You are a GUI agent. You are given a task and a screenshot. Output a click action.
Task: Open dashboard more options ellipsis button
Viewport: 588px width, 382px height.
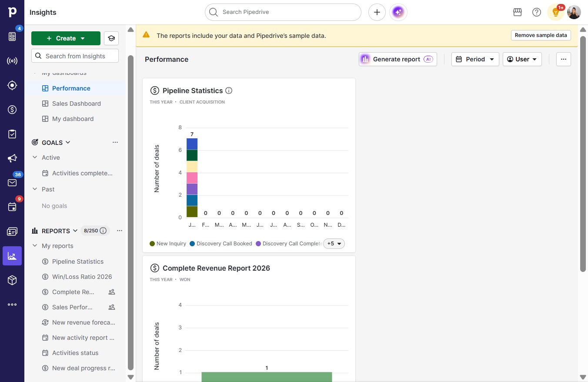coord(564,59)
